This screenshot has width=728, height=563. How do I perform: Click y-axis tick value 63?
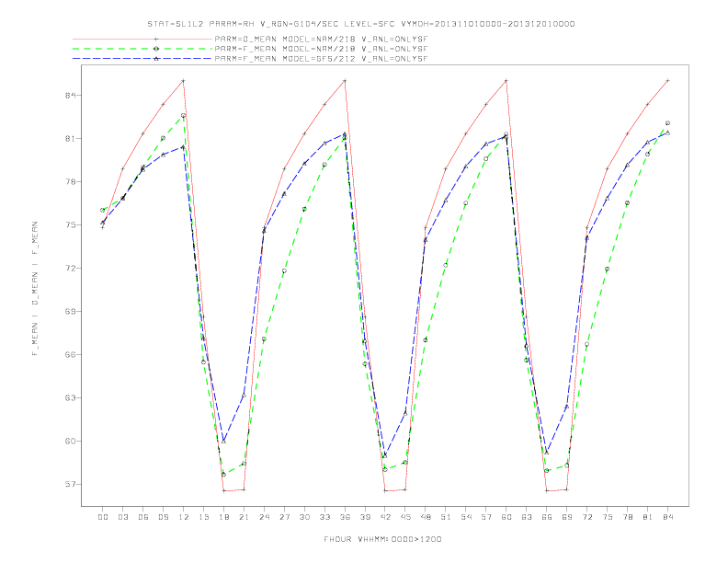tap(70, 398)
